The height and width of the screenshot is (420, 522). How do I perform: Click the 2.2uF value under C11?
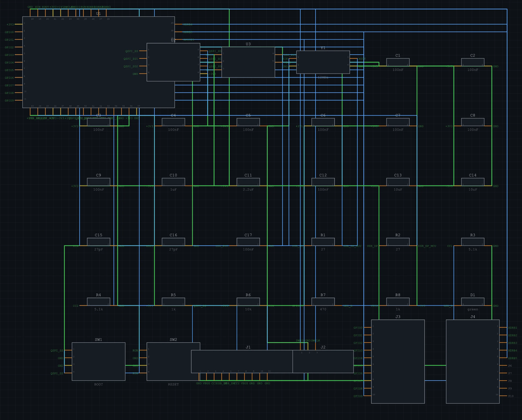pos(248,189)
